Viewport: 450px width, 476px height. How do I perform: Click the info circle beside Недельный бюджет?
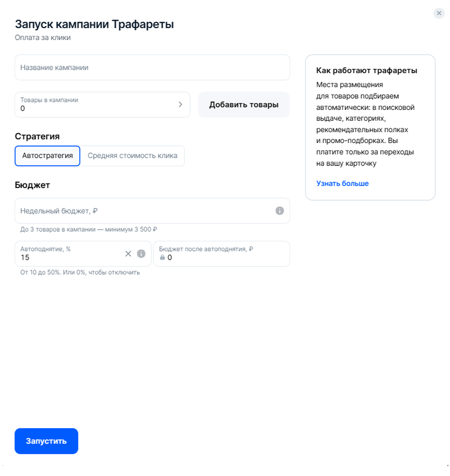[280, 211]
